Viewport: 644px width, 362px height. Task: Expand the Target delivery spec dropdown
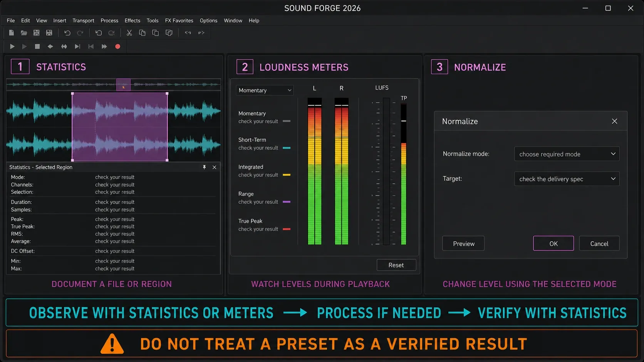click(567, 179)
